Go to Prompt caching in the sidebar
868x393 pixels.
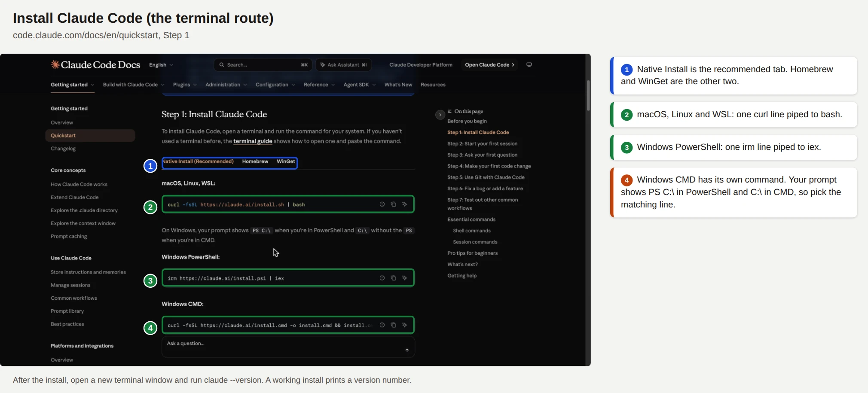(69, 236)
